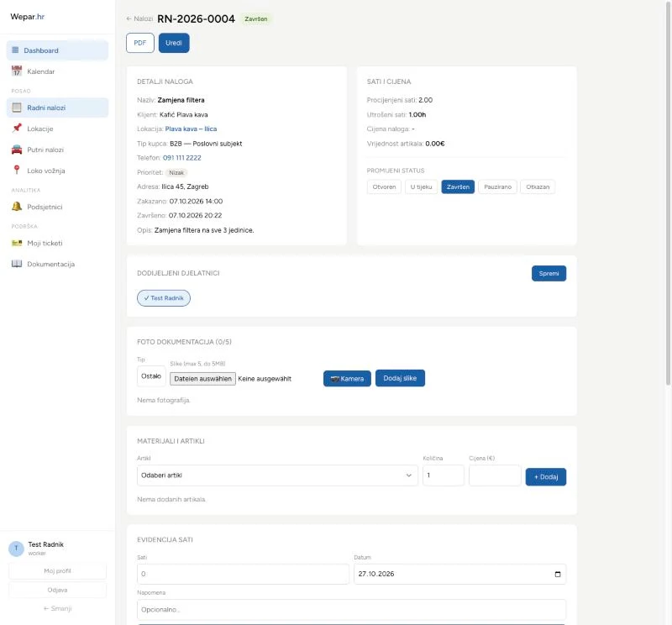Open Podsjetnici in the sidebar

[x=57, y=207]
